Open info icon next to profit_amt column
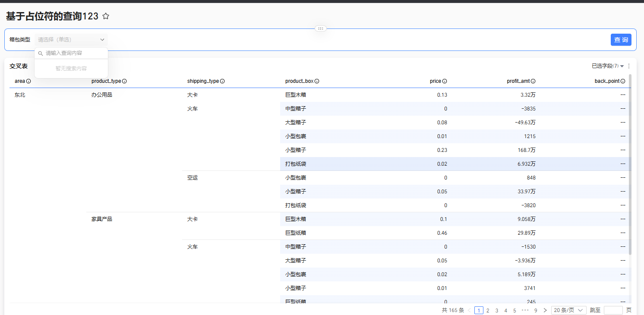Viewport: 644px width, 315px height. 533,81
